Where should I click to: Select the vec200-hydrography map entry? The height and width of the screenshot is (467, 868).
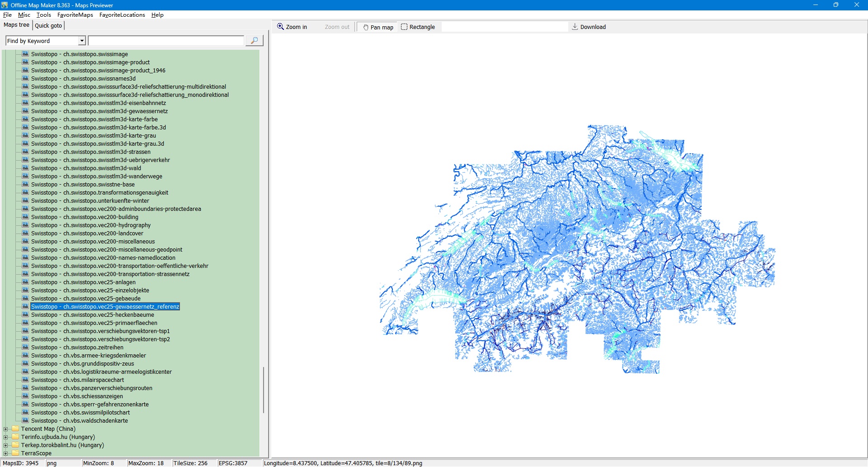(x=91, y=225)
